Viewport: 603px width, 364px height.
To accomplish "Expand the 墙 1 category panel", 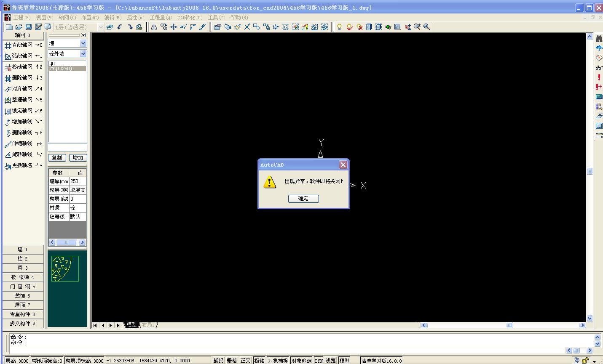I will [23, 250].
